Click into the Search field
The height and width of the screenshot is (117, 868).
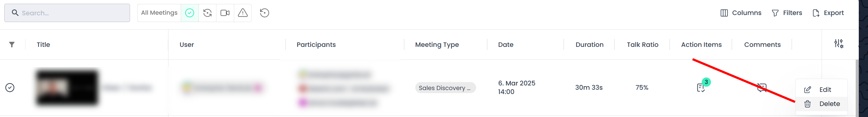(67, 13)
